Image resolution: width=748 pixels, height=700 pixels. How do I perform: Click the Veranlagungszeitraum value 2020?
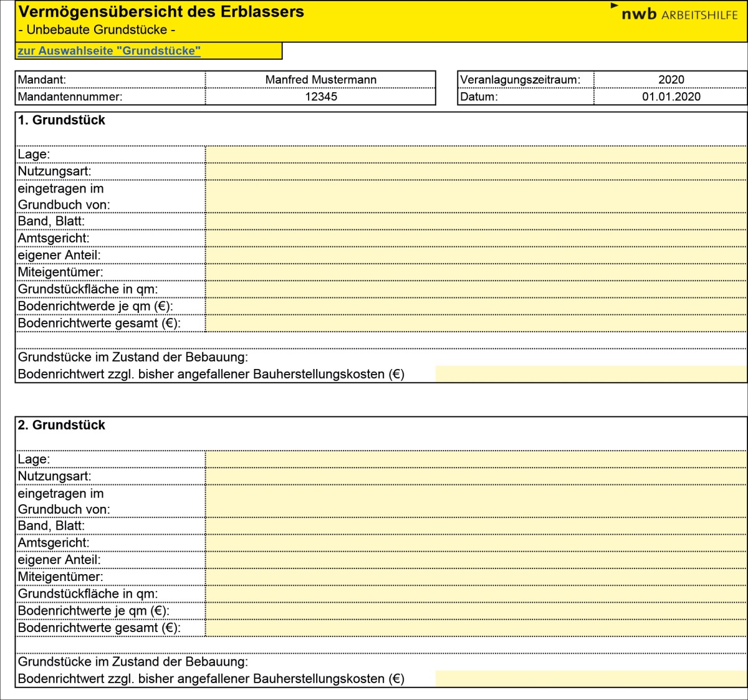(x=671, y=80)
